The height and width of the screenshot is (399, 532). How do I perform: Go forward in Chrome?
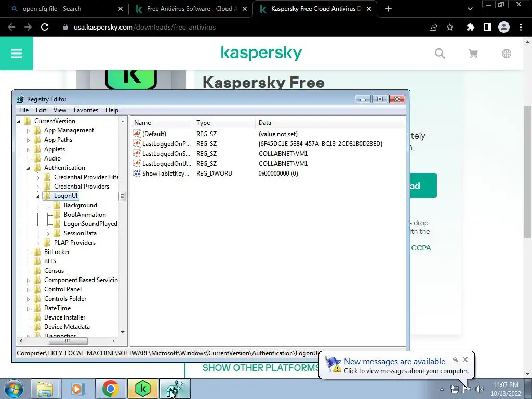[x=28, y=27]
